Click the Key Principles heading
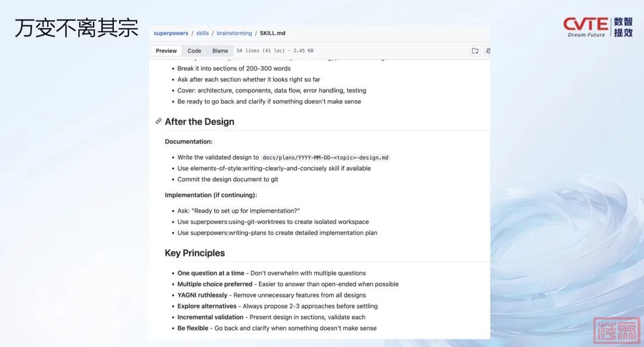 [194, 253]
